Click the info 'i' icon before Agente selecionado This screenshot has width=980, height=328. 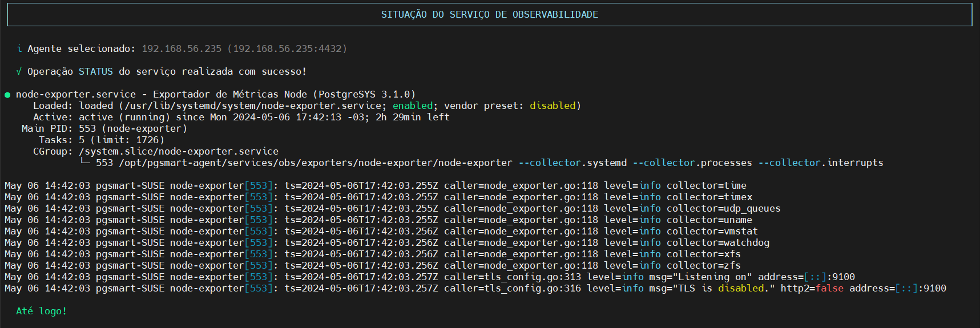point(19,48)
